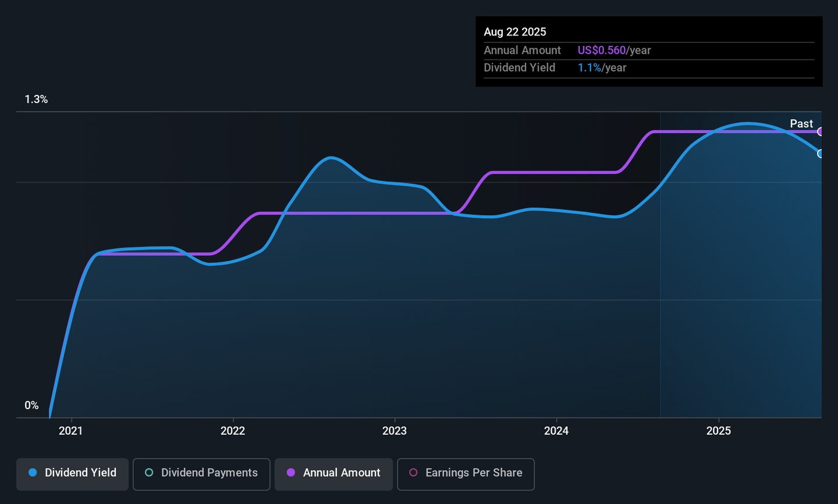Hide the Dividend Yield series label

click(80, 473)
